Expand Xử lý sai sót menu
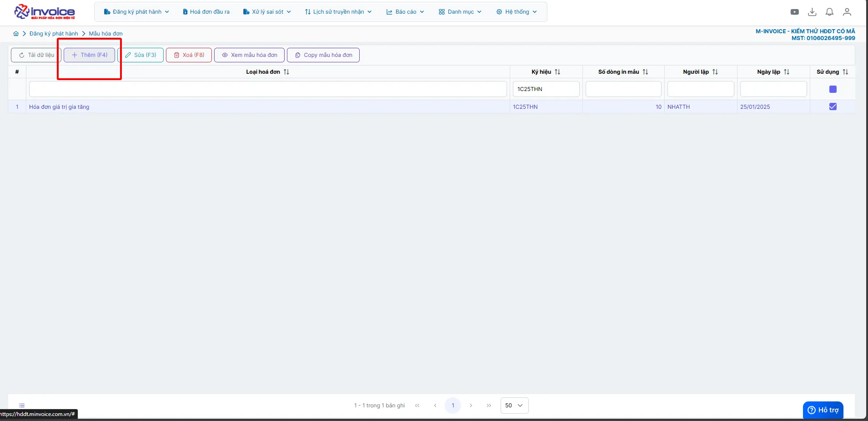Viewport: 868px width, 421px height. (267, 12)
